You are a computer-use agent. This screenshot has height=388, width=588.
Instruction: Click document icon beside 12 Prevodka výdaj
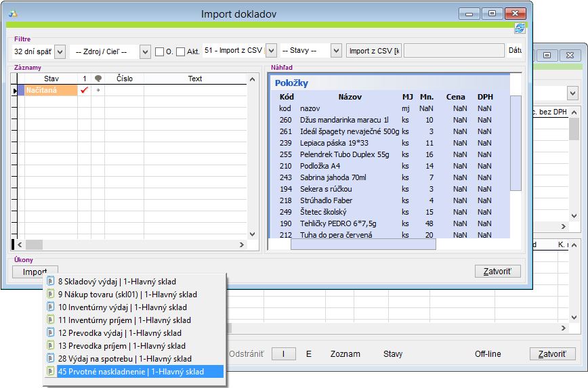click(x=50, y=333)
